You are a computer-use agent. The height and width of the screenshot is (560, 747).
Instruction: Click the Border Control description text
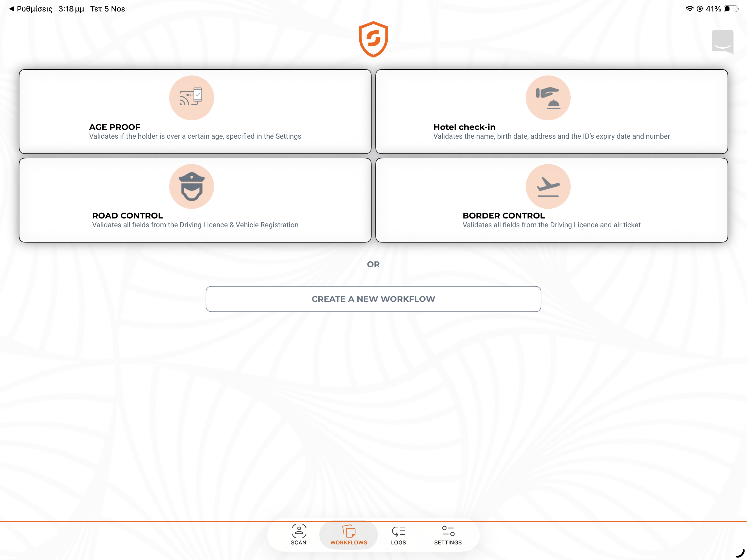pos(552,225)
